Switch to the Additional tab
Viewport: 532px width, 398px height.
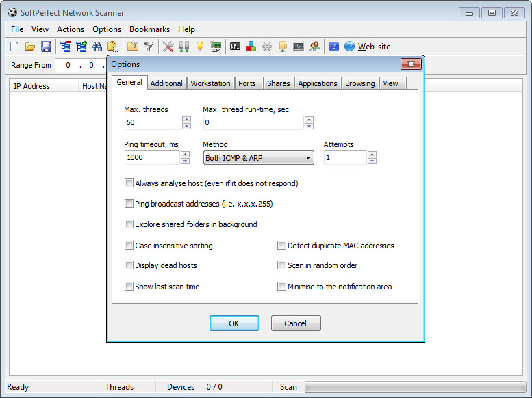pyautogui.click(x=166, y=83)
